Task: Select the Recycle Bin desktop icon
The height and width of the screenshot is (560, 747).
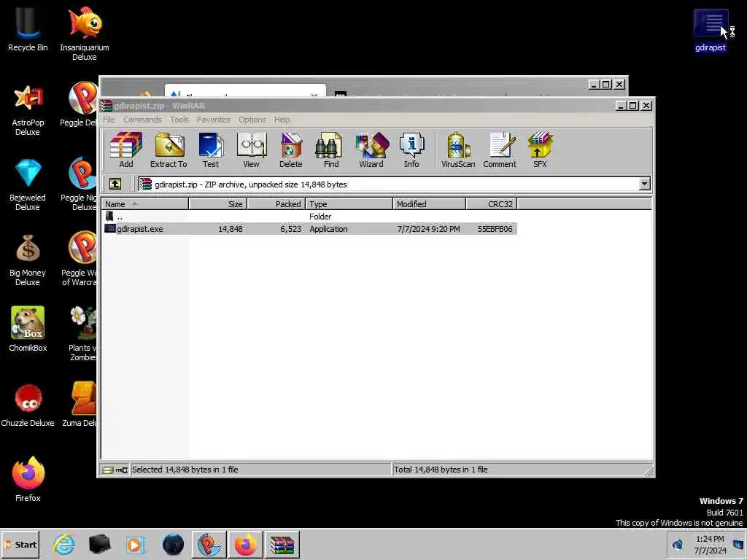Action: [28, 30]
